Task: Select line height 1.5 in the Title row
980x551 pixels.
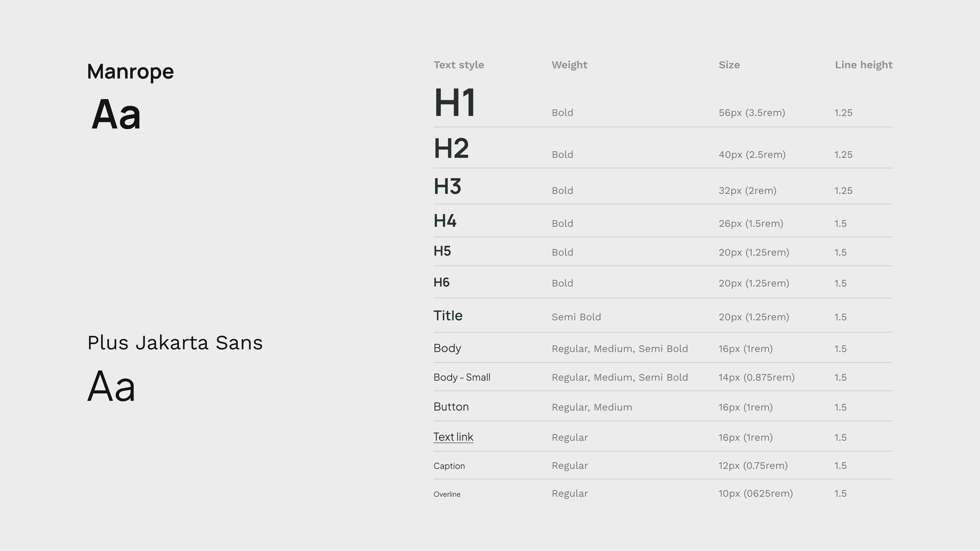Action: point(840,317)
